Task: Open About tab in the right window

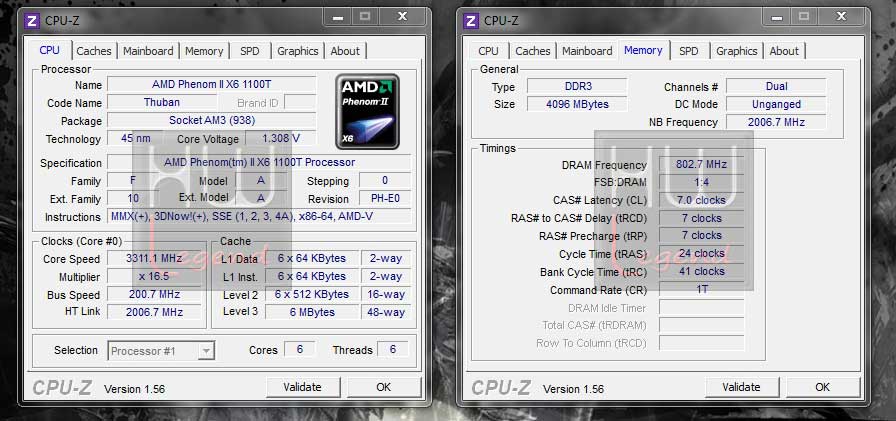Action: point(784,51)
